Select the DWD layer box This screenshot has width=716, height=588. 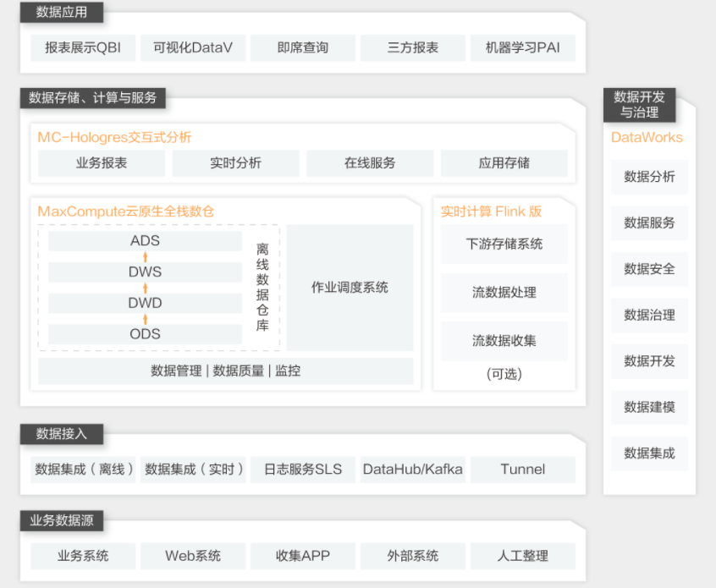[x=146, y=303]
